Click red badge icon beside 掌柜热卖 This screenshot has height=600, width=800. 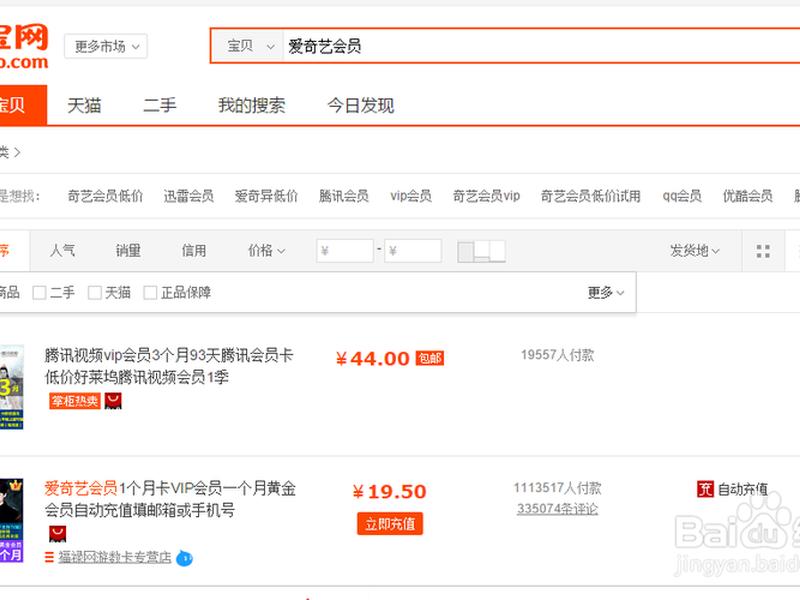click(x=113, y=401)
